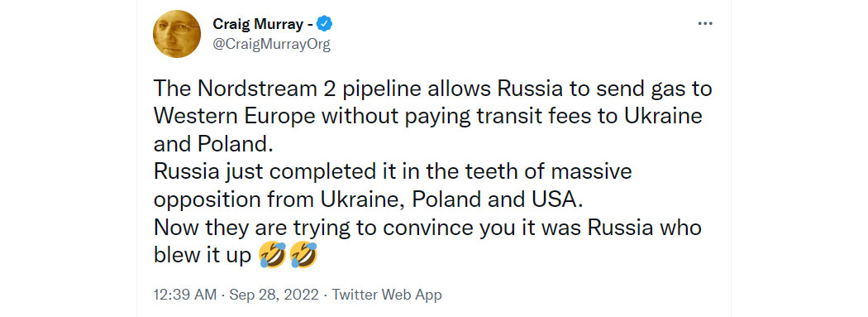
Task: Open the @CraigMurrayOrg handle link
Action: (271, 45)
